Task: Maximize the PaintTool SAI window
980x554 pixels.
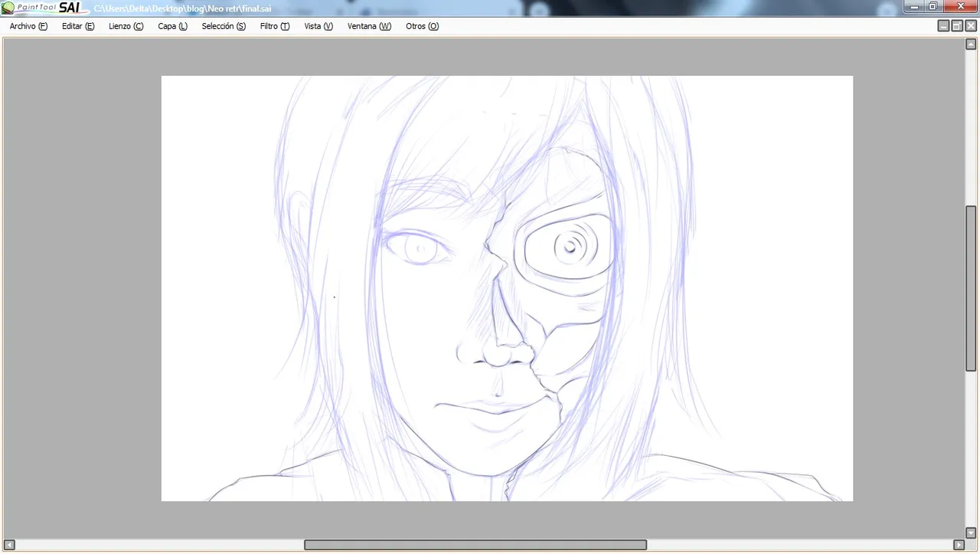Action: click(x=933, y=6)
